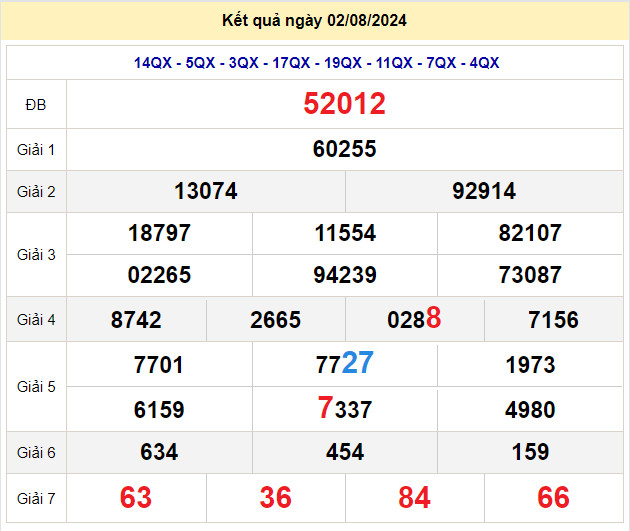
Task: Select the red number 63
Action: coord(136,497)
